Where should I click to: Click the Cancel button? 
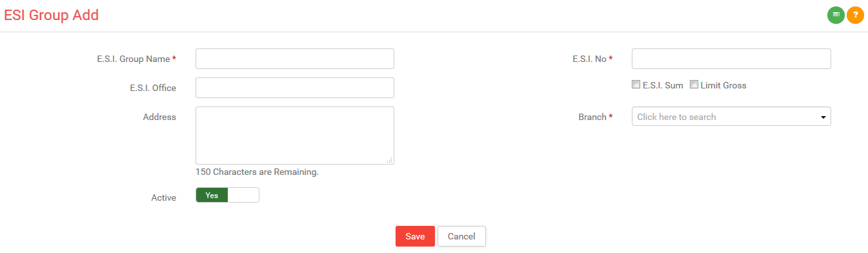point(461,236)
